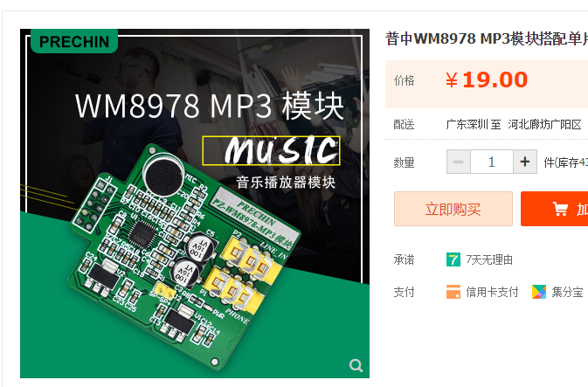The image size is (588, 387).
Task: Click the MUSIC banner in product image
Action: pyautogui.click(x=271, y=150)
